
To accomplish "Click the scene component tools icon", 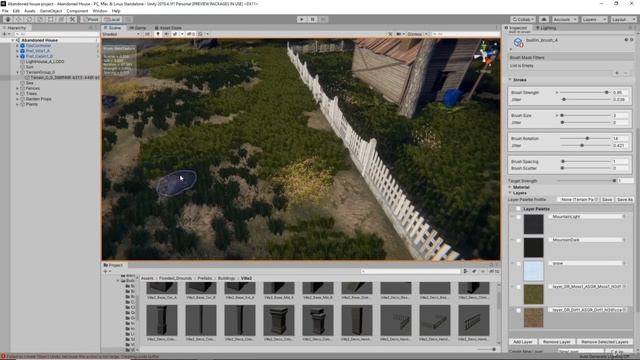I will click(390, 34).
